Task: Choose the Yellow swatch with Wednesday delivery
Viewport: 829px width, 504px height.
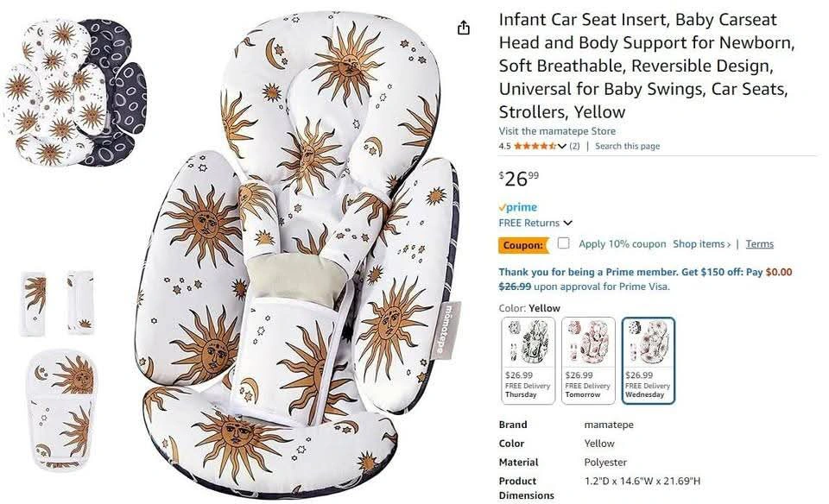Action: click(649, 361)
